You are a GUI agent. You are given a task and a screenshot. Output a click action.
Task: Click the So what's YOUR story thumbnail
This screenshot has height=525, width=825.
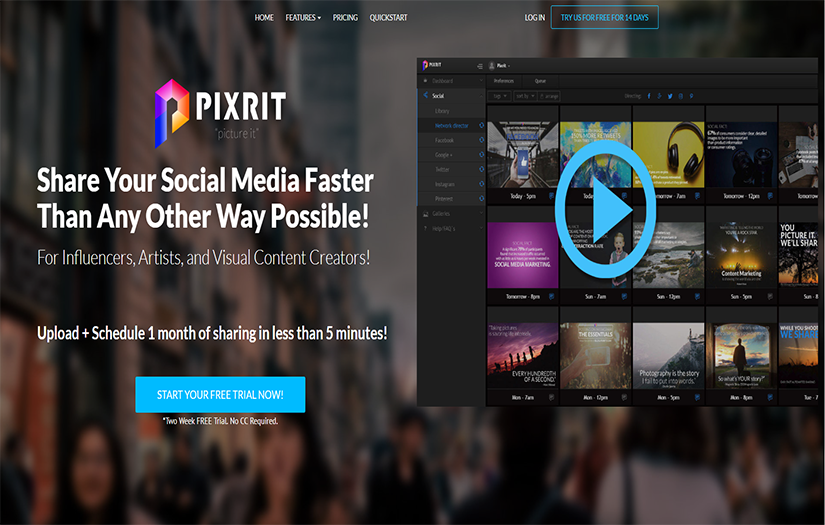point(741,356)
